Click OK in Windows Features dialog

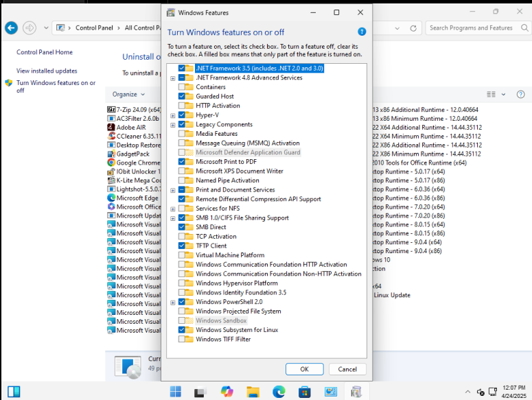[x=304, y=369]
